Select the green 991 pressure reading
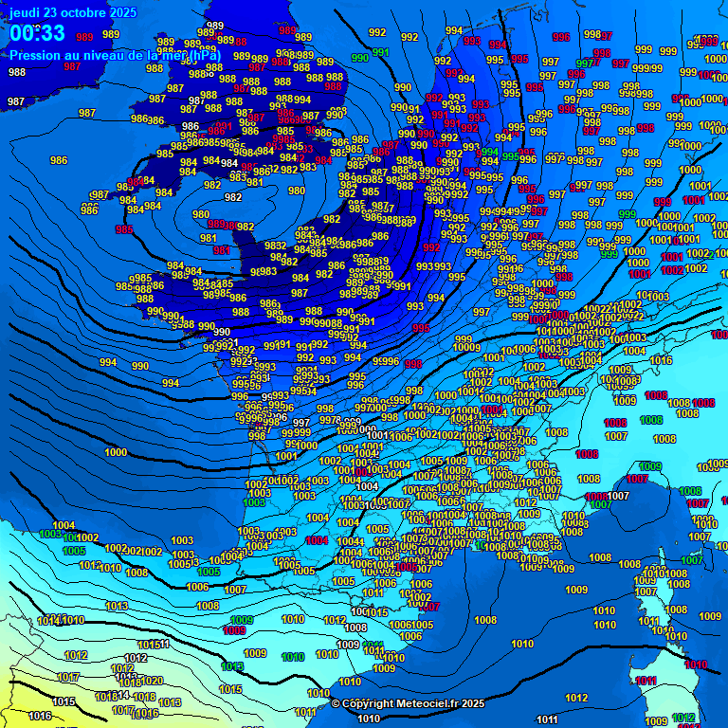The width and height of the screenshot is (728, 728). [x=380, y=52]
